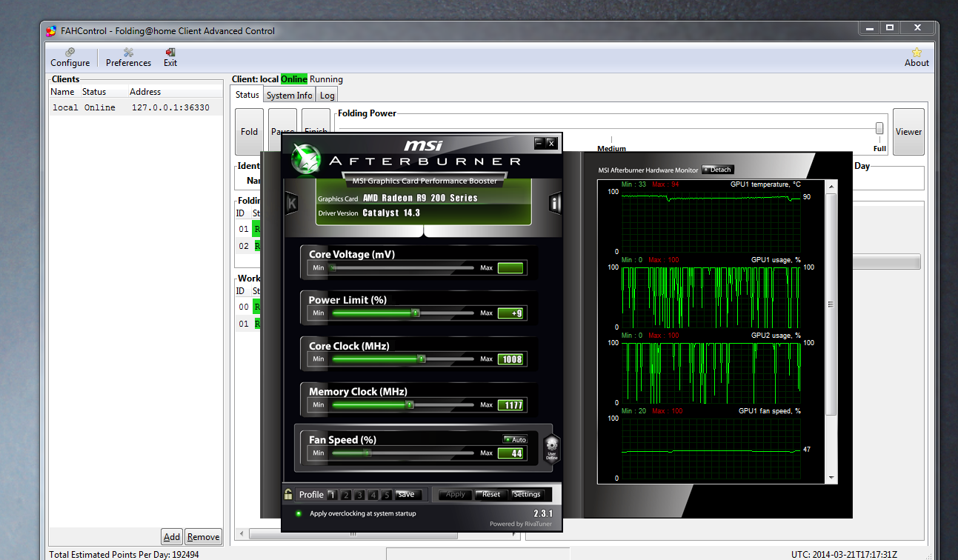Open fan User Define gear settings
Screen dimensions: 958x560
[552, 450]
